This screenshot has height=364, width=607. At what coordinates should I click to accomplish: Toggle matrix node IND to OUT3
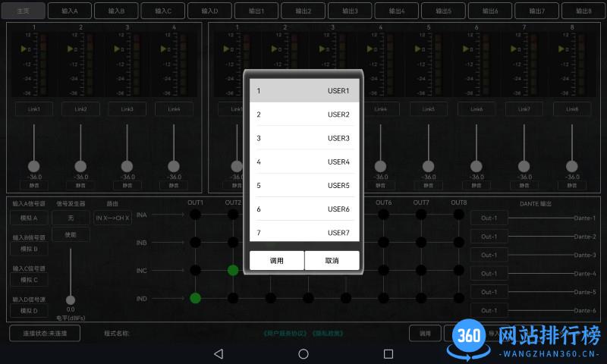(271, 298)
